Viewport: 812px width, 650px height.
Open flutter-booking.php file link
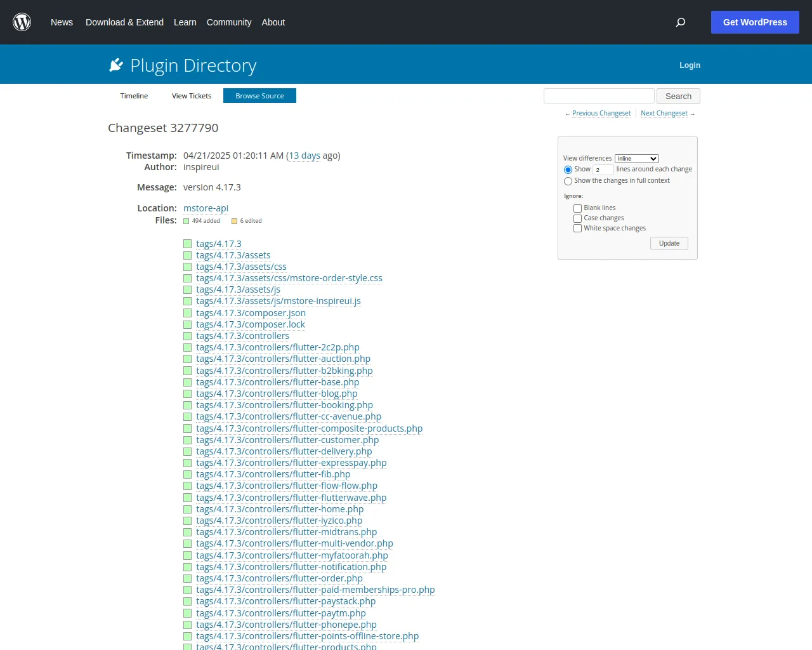point(284,405)
